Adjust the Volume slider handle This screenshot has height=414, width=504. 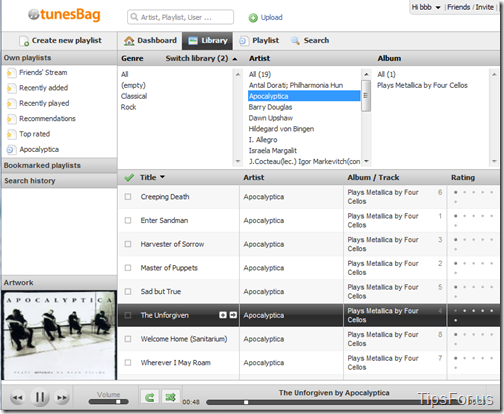[x=118, y=402]
